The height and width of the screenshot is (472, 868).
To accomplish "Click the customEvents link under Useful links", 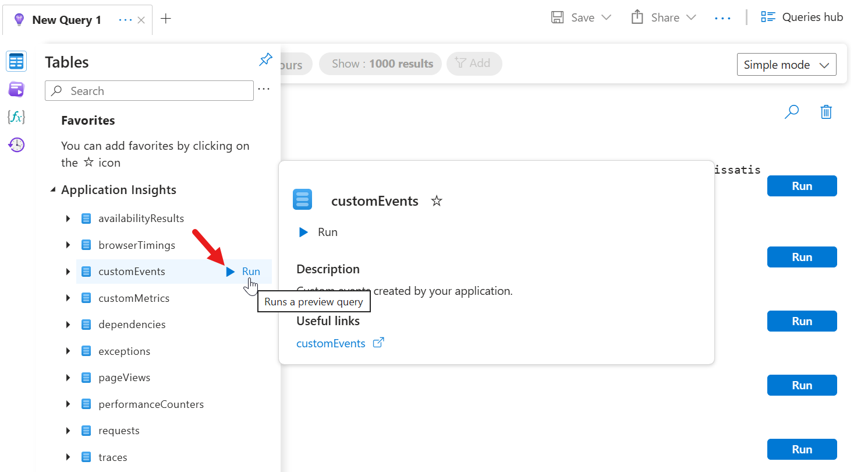I will click(x=331, y=343).
